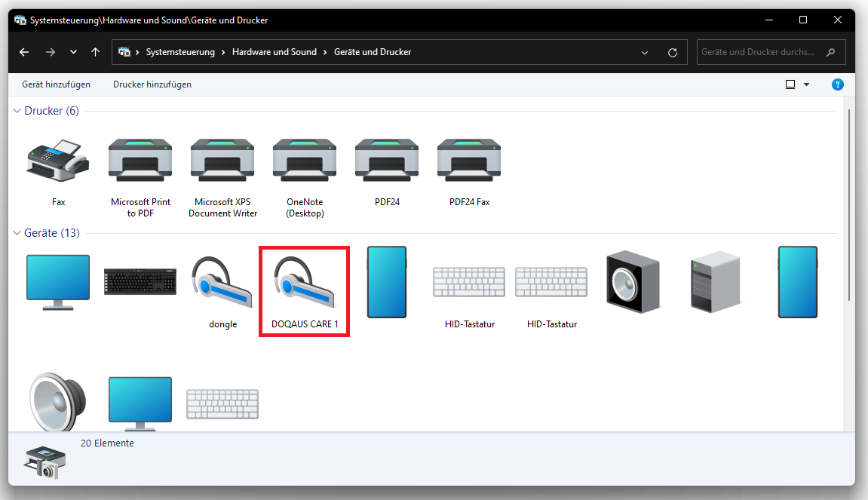Viewport: 868px width, 500px height.
Task: Collapse the Drucker (6) group
Action: coord(17,112)
